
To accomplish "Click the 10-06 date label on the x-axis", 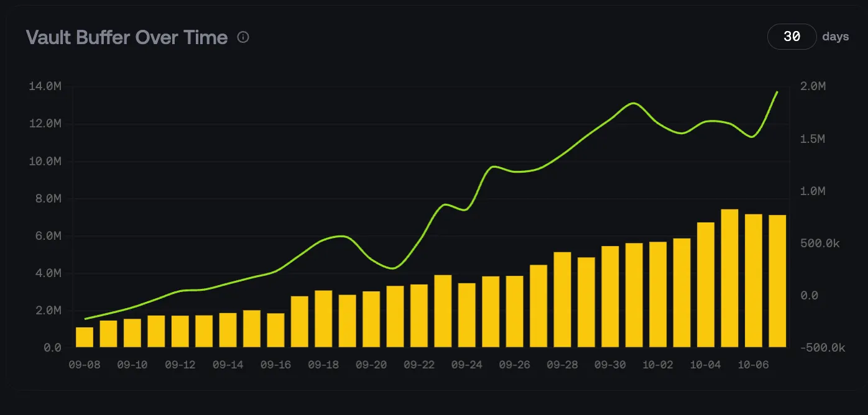I will point(753,365).
